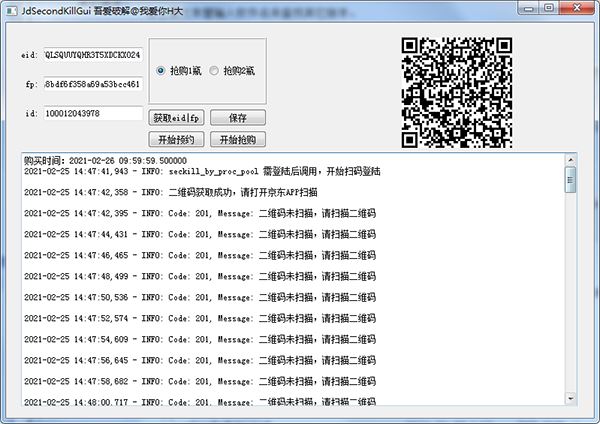This screenshot has width=600, height=424.
Task: Click into the id input field
Action: (x=92, y=113)
